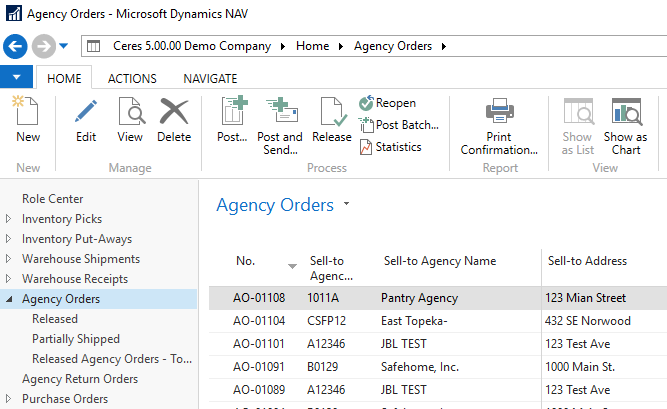Click Agency Orders breadcrumb link

393,46
